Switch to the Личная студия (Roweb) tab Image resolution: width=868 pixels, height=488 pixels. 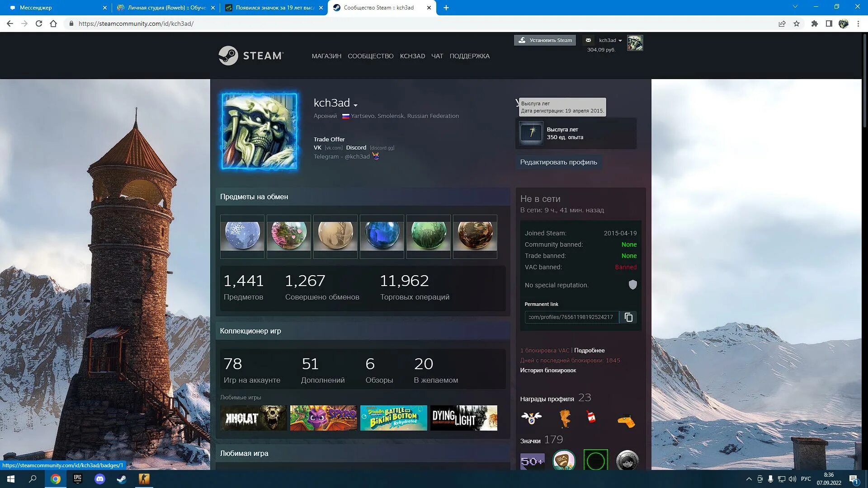(x=165, y=8)
